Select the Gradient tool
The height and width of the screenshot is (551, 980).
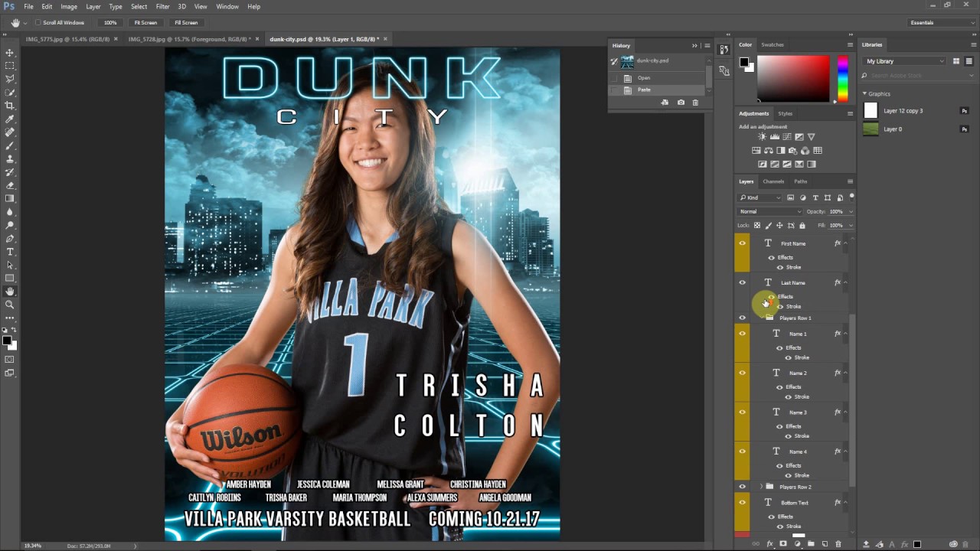pyautogui.click(x=10, y=198)
